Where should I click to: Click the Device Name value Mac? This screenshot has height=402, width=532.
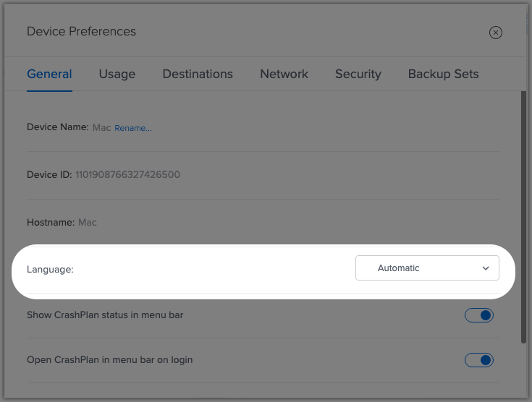point(102,128)
